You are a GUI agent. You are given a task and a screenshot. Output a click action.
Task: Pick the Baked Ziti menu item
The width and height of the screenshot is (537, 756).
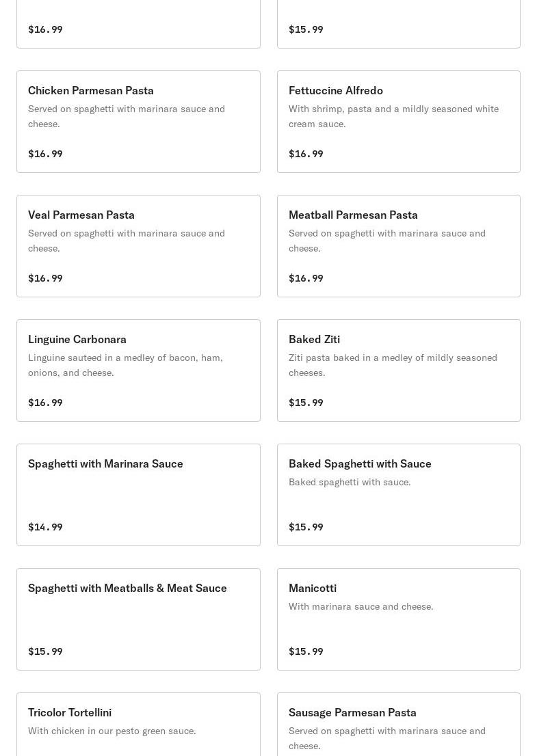(314, 339)
